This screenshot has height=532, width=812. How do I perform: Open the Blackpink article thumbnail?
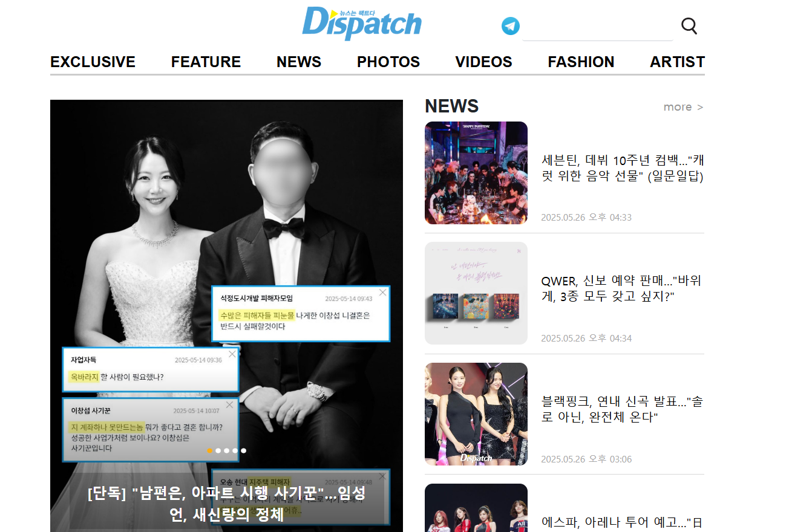476,414
